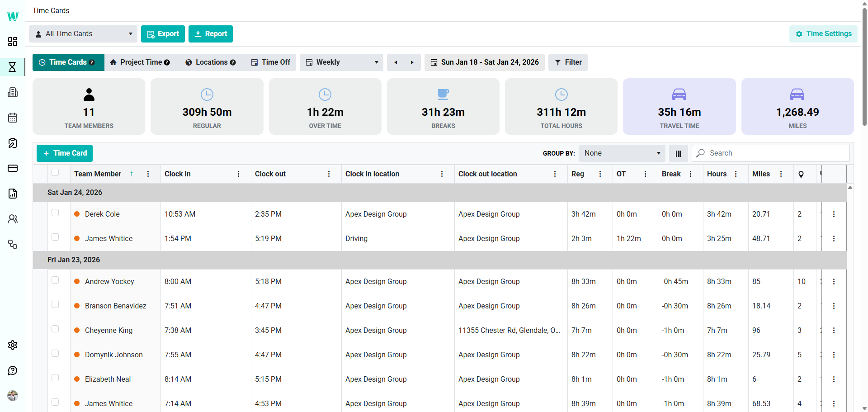Open the calendar icon in sidebar
This screenshot has width=868, height=412.
13,118
